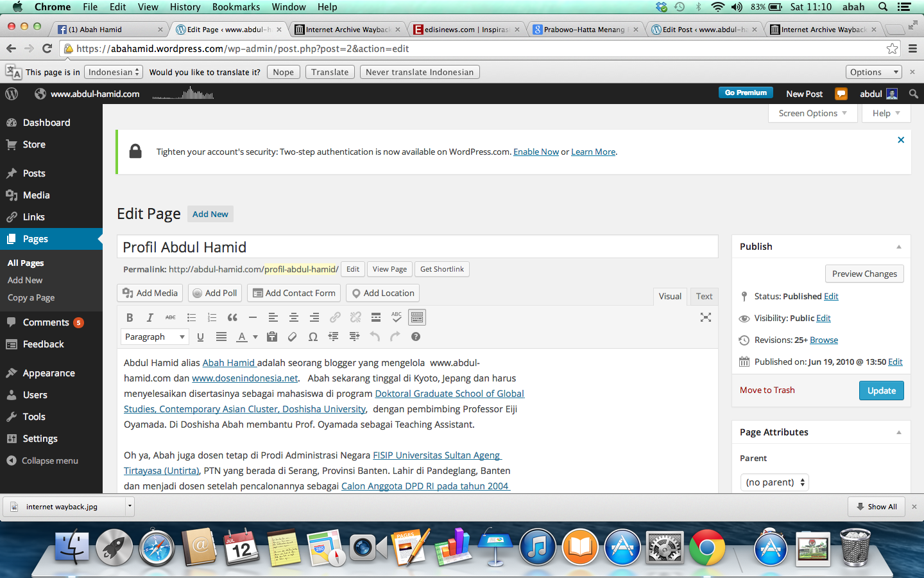Click the editor help question mark icon
This screenshot has width=924, height=578.
pos(416,337)
